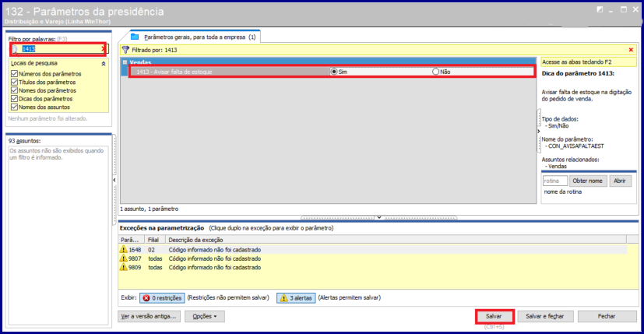Click warning icon for exception 9807

pyautogui.click(x=123, y=258)
